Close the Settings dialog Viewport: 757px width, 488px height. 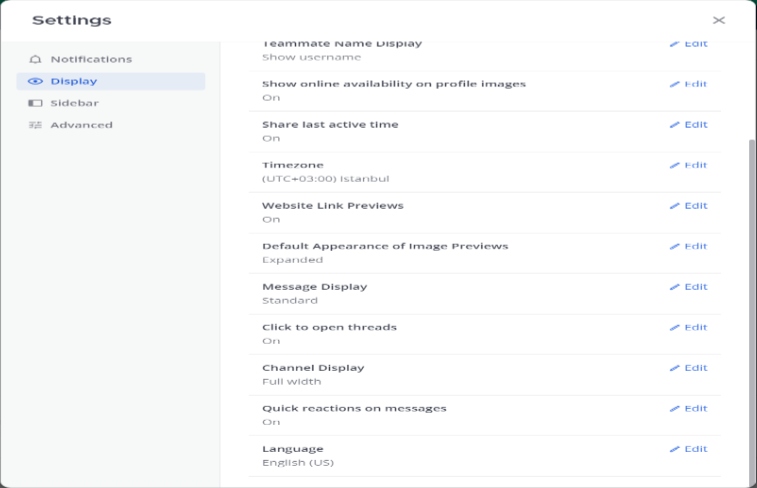(x=718, y=20)
